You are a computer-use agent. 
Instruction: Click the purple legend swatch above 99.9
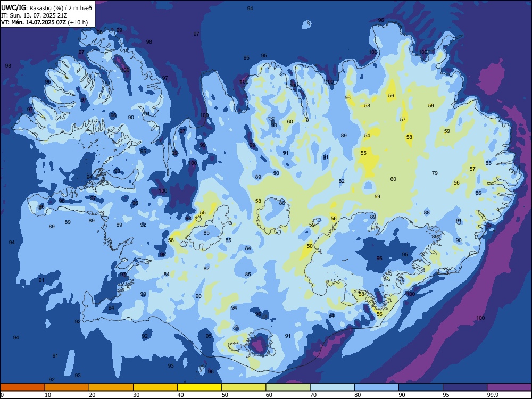509,387
